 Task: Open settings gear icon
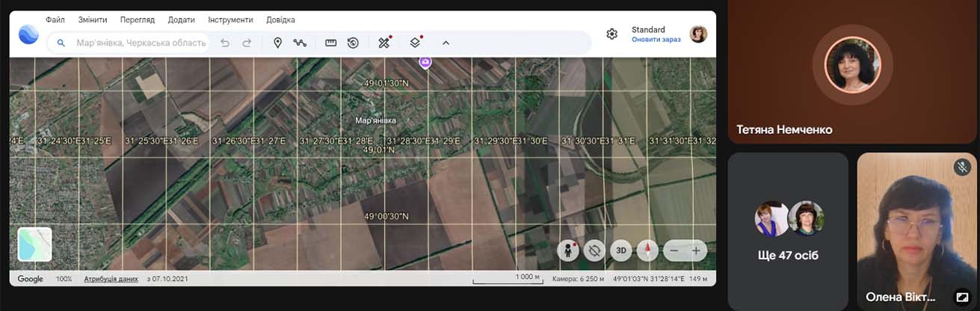coord(611,34)
